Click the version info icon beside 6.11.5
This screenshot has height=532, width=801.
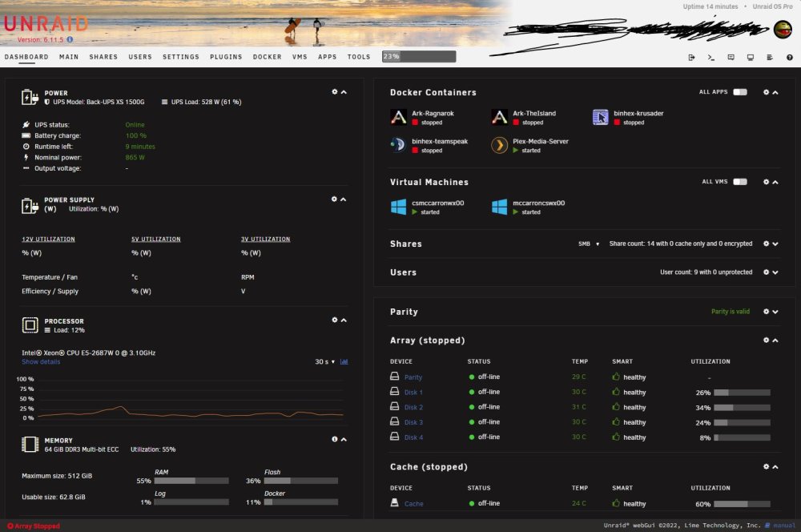point(70,39)
